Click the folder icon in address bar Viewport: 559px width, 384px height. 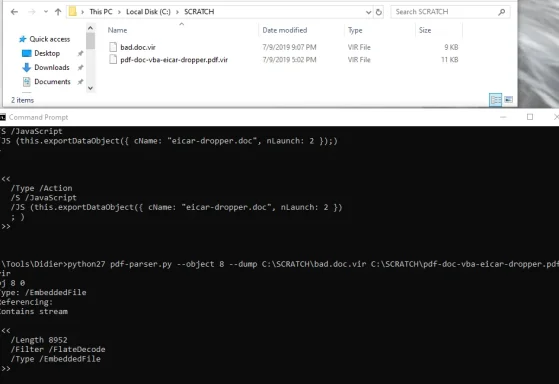(73, 11)
